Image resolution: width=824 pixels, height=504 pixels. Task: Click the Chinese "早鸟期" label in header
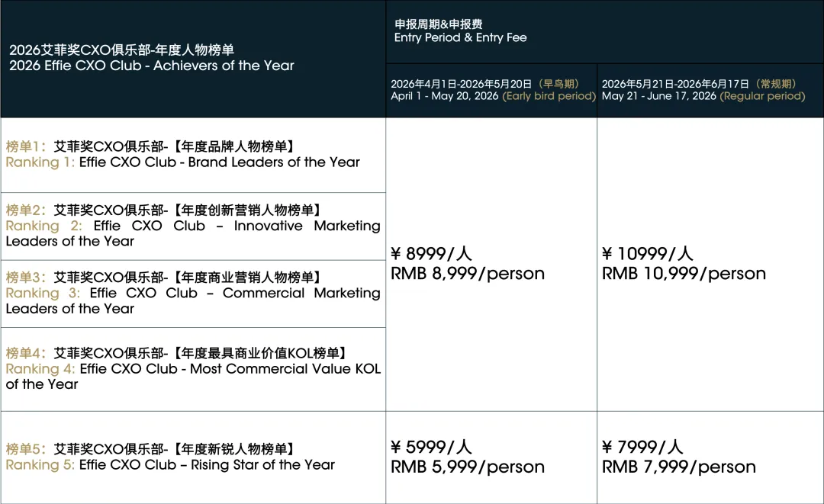(558, 84)
